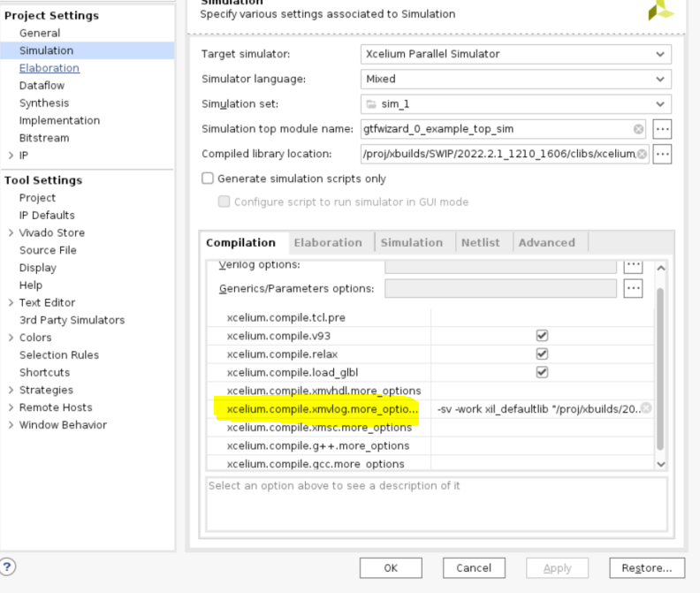Open the Elaboration settings link in sidebar

(49, 68)
